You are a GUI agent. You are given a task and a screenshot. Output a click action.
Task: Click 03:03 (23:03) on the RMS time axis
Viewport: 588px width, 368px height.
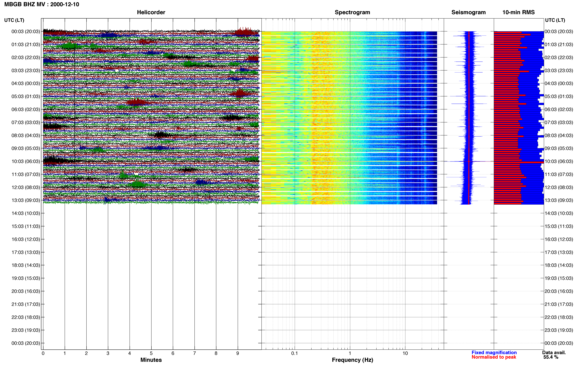click(559, 71)
